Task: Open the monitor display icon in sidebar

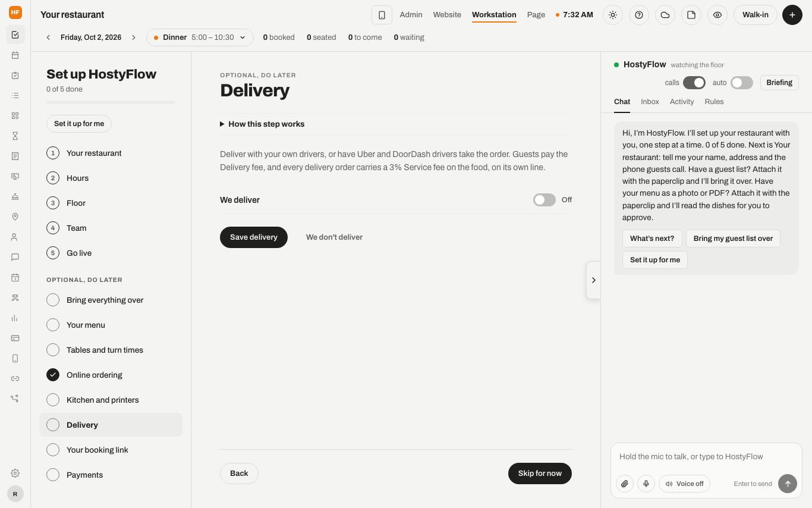Action: [15, 177]
